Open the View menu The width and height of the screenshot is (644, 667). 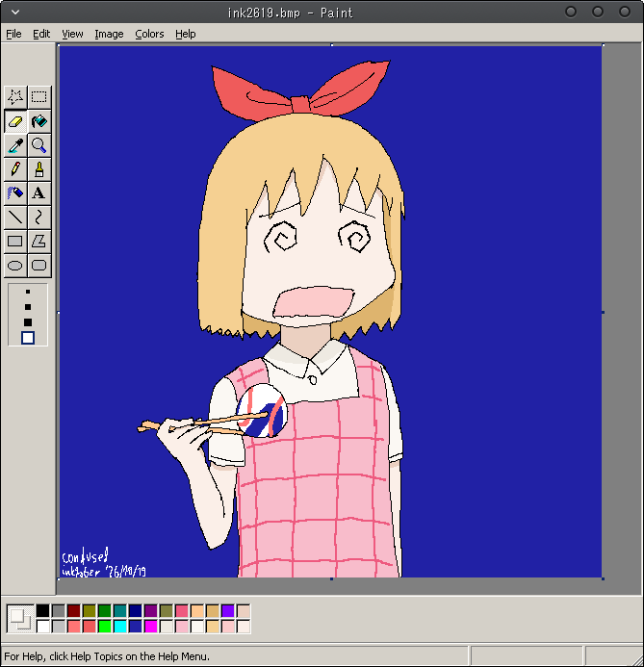point(72,34)
